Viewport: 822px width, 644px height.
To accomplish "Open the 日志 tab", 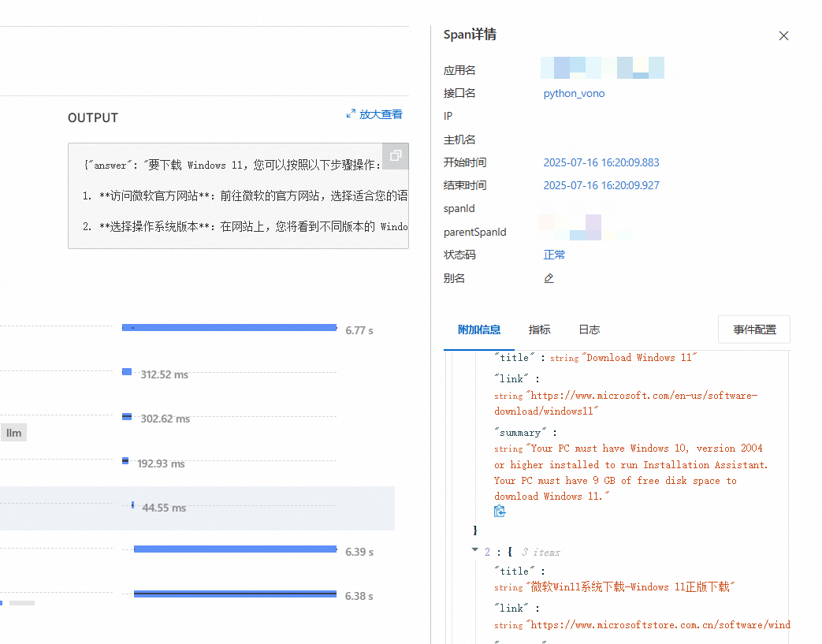I will pyautogui.click(x=589, y=329).
